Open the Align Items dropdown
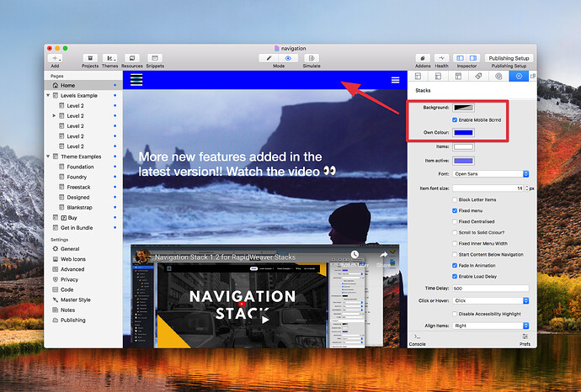This screenshot has width=581, height=392. point(491,326)
